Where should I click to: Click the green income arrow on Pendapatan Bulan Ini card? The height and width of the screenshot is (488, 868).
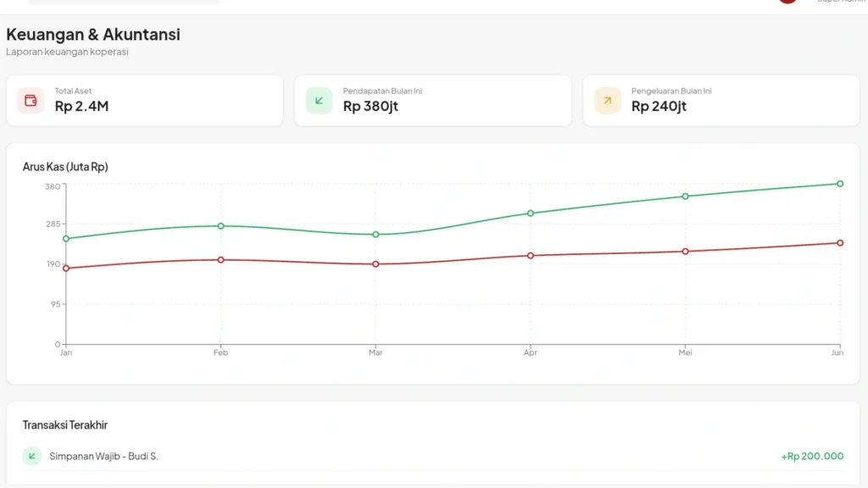coord(318,100)
